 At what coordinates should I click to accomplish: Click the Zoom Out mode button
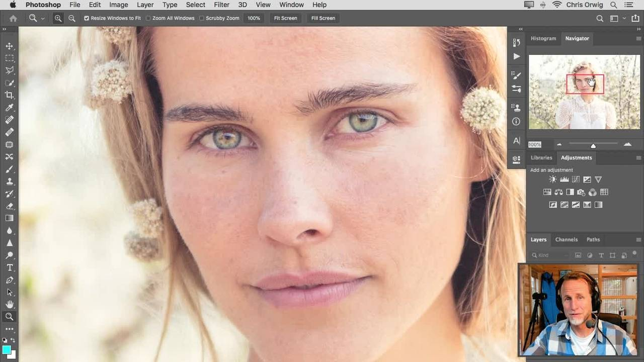[x=72, y=18]
